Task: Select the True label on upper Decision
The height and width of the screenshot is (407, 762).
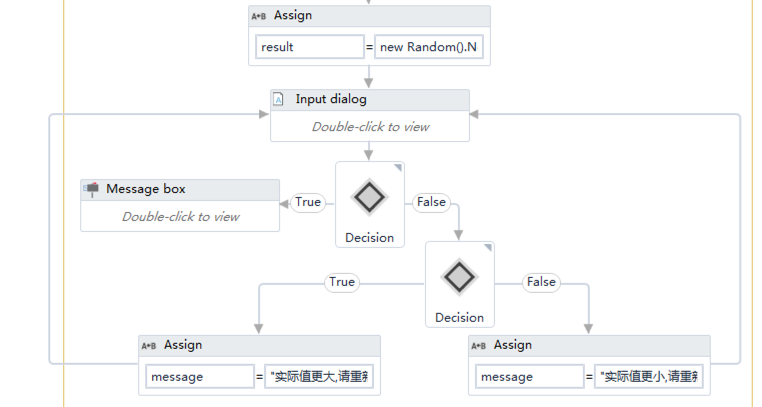Action: coord(308,202)
